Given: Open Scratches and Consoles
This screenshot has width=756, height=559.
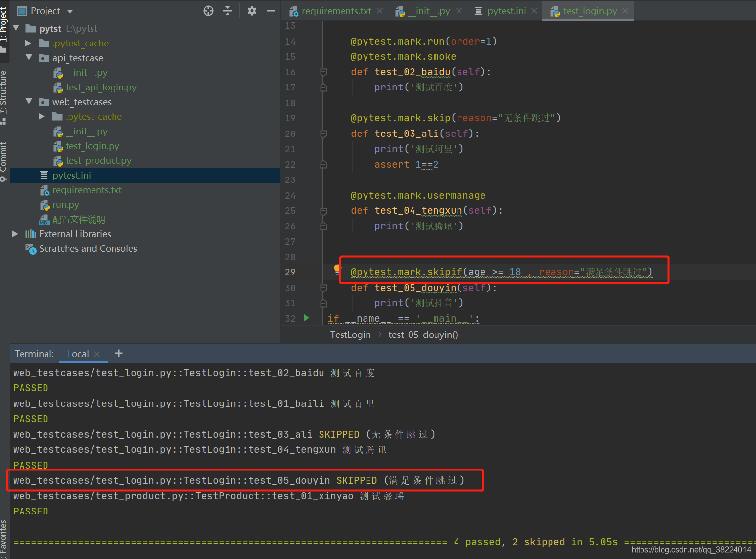Looking at the screenshot, I should [x=88, y=248].
